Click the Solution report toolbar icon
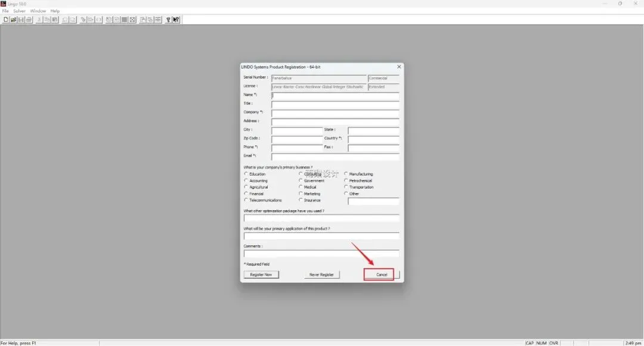Screen dimensions: 644x346 (x=117, y=20)
